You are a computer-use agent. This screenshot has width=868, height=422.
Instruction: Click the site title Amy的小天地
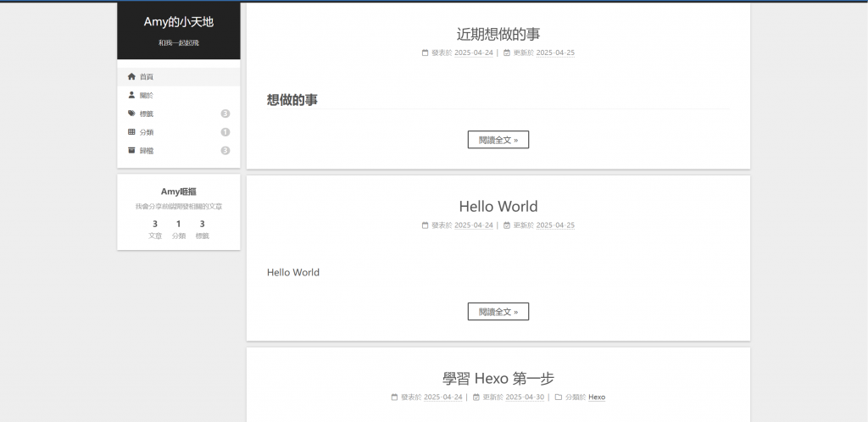click(179, 22)
